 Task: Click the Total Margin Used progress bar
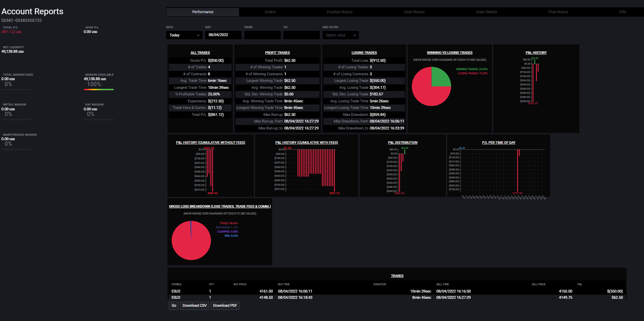coord(16,90)
